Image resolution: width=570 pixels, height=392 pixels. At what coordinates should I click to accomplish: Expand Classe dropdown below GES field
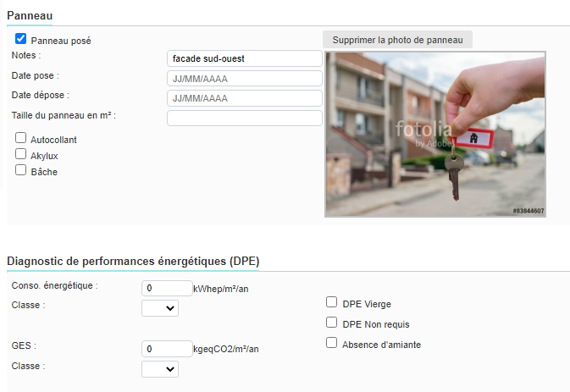[160, 369]
